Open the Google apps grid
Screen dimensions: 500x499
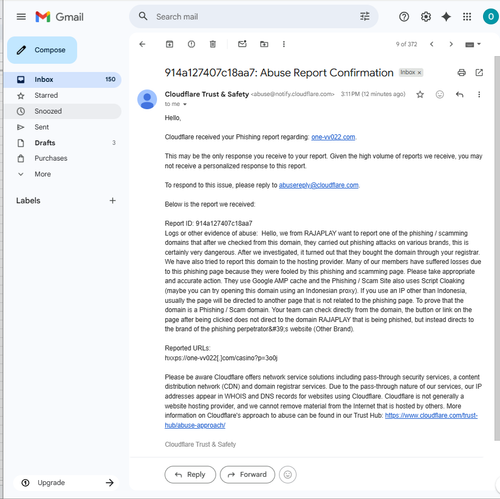(x=467, y=17)
